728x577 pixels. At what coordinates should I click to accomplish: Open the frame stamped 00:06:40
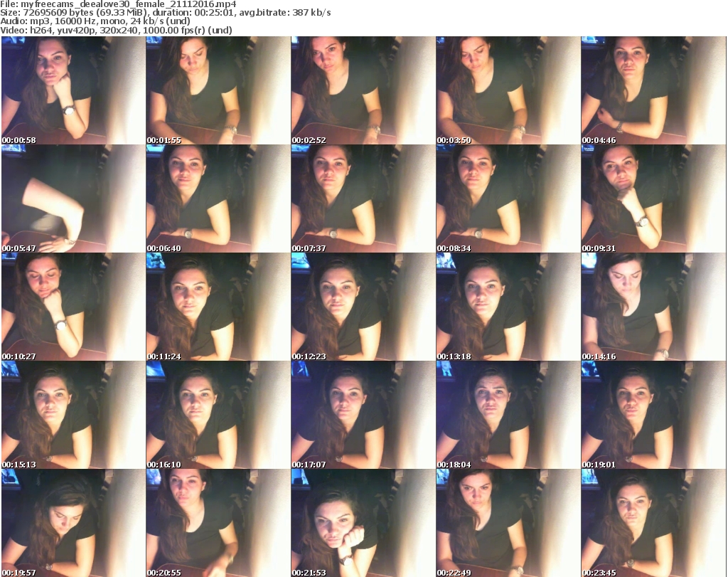click(x=218, y=198)
